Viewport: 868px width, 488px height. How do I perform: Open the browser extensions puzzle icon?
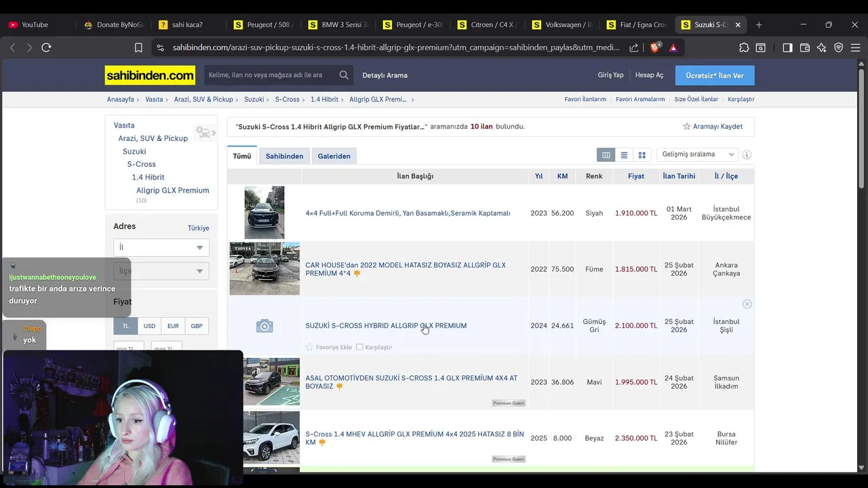pyautogui.click(x=744, y=47)
